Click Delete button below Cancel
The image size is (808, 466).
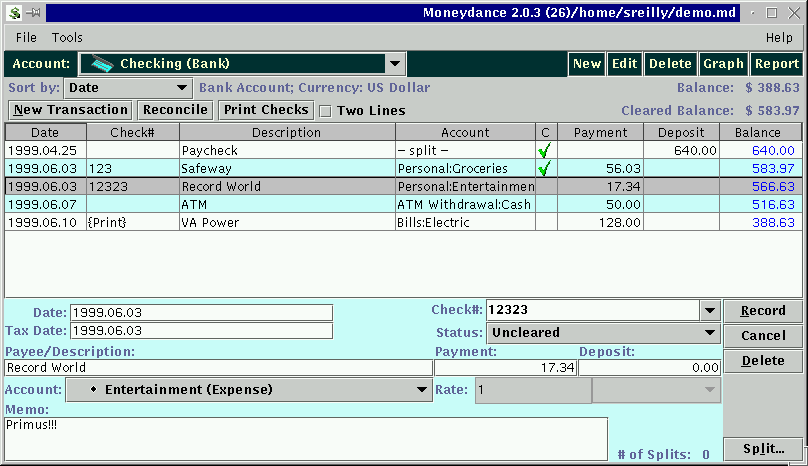pos(763,361)
